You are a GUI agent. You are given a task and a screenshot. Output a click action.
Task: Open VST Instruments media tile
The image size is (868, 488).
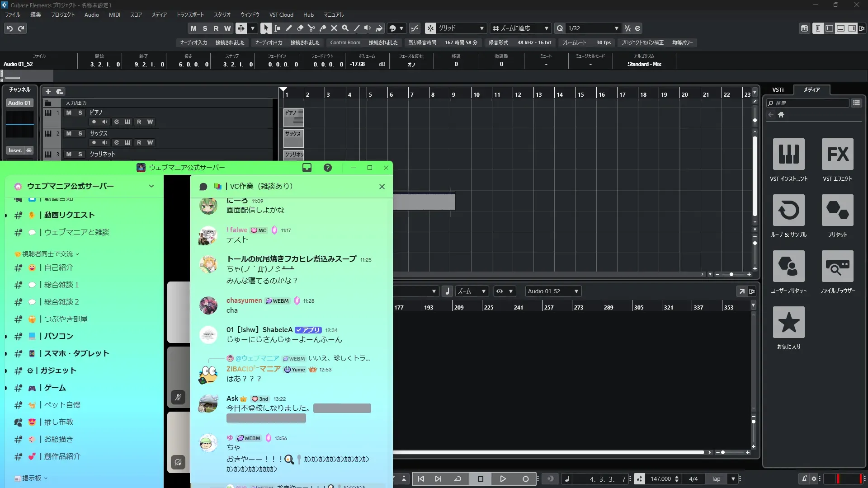[788, 155]
